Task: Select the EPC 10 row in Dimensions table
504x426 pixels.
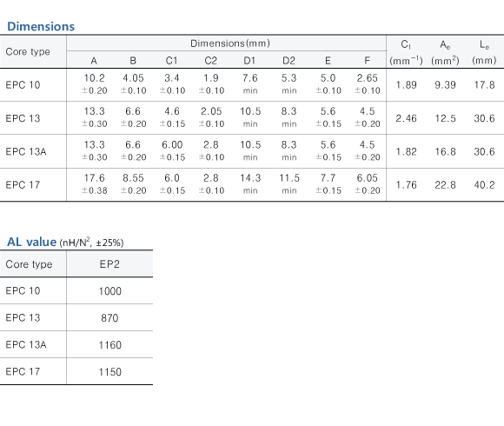Action: (252, 84)
